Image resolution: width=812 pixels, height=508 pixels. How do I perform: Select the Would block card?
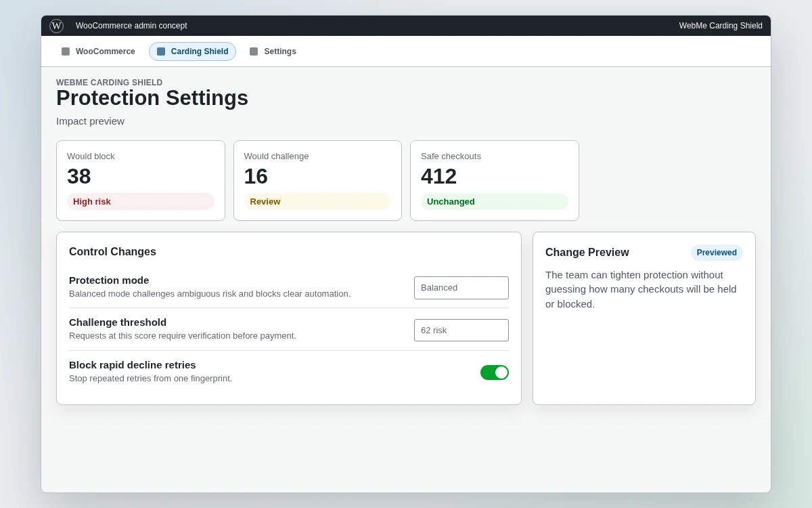pos(141,180)
